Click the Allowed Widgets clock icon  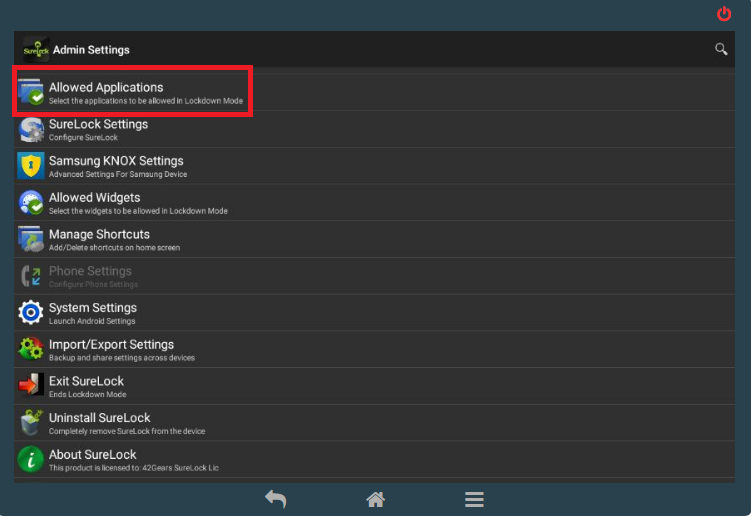[x=31, y=202]
